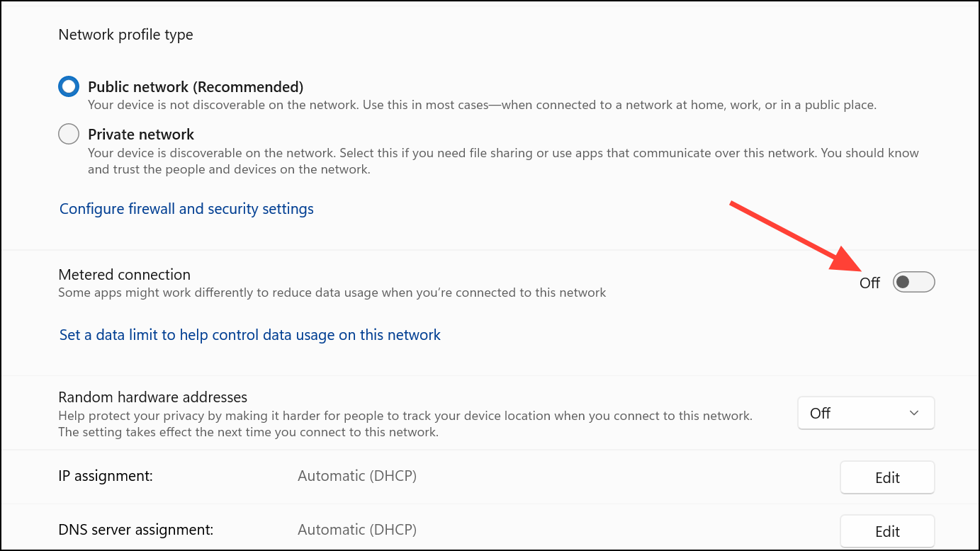Click Automatic (DHCP) value for IP assignment

point(357,476)
